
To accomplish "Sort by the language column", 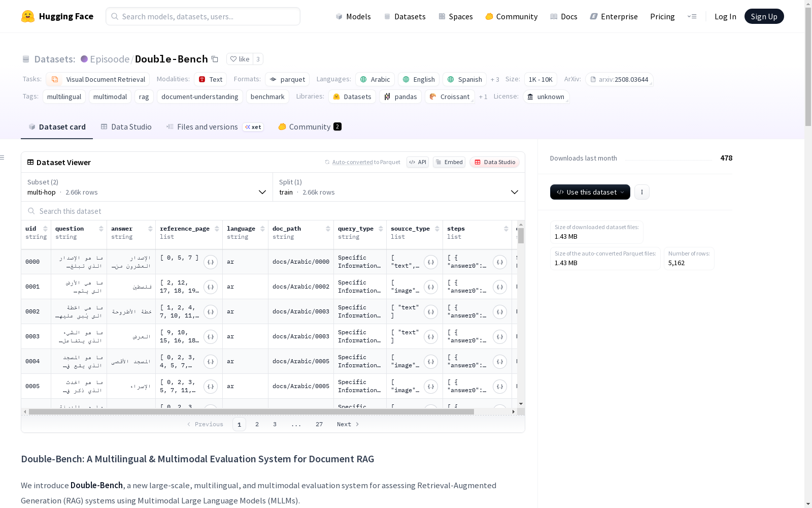I will tap(262, 229).
